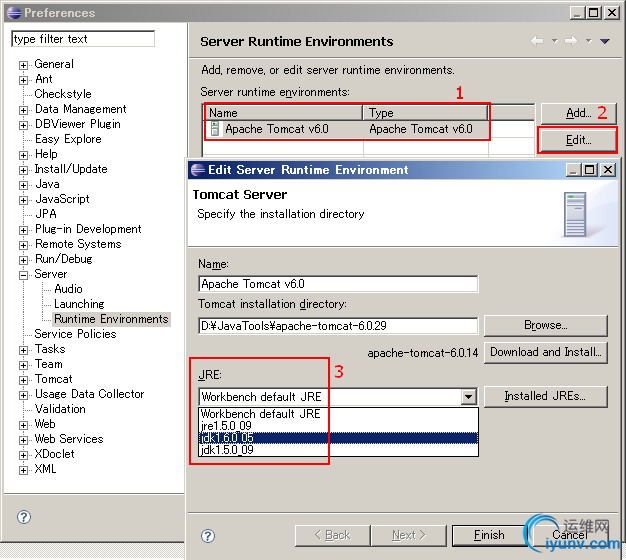Expand the JavaScript tree node
626x560 pixels.
click(24, 200)
